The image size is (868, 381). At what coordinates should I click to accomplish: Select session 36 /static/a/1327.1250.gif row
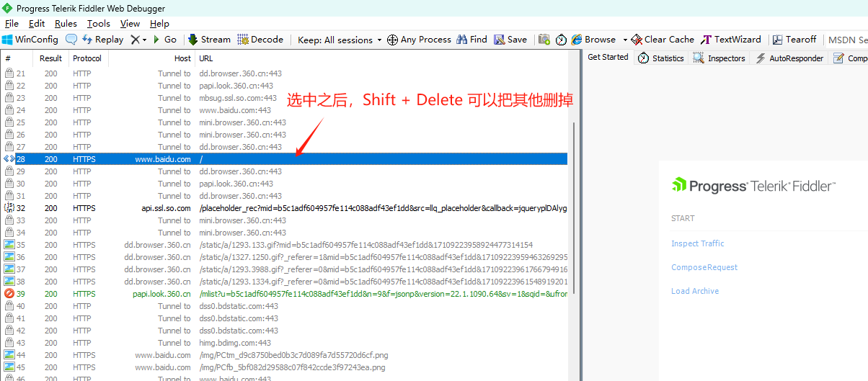click(285, 257)
